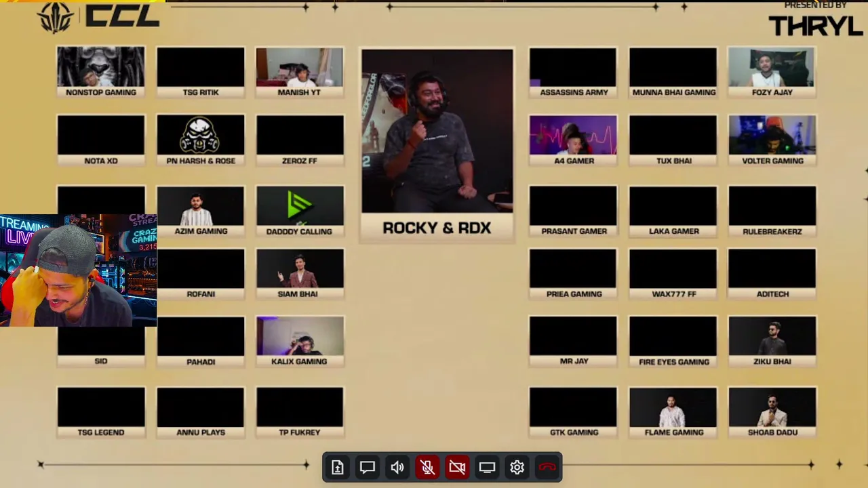Click the LAKA GAMER tile

click(x=673, y=211)
